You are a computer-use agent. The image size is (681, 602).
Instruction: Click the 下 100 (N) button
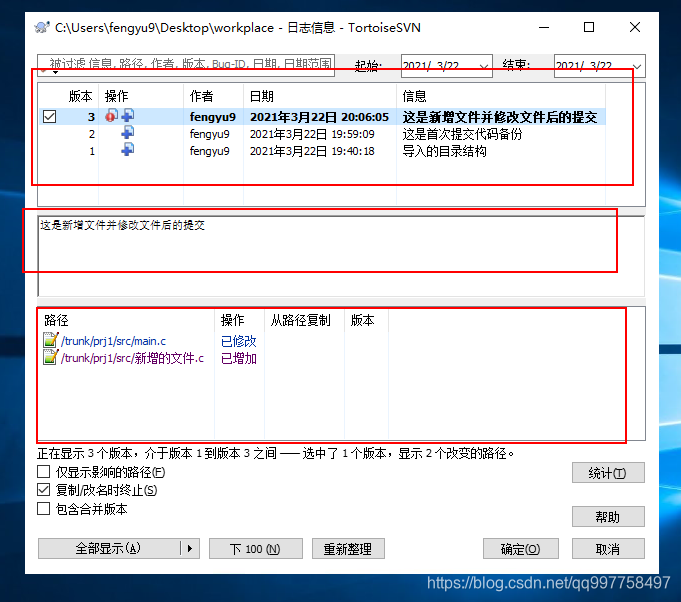(255, 549)
